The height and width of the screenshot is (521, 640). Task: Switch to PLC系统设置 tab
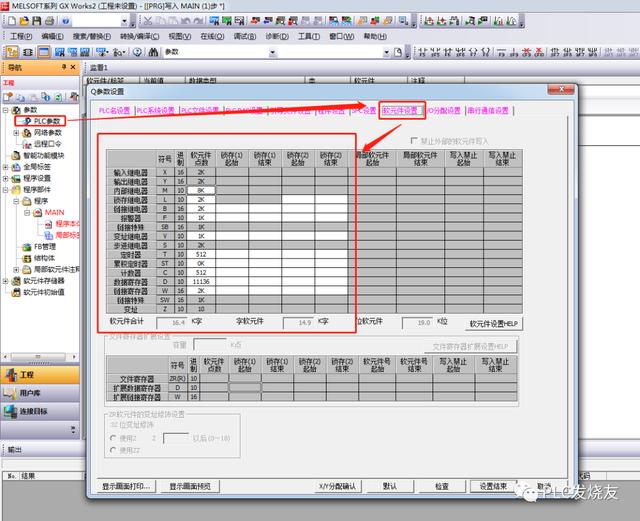156,111
